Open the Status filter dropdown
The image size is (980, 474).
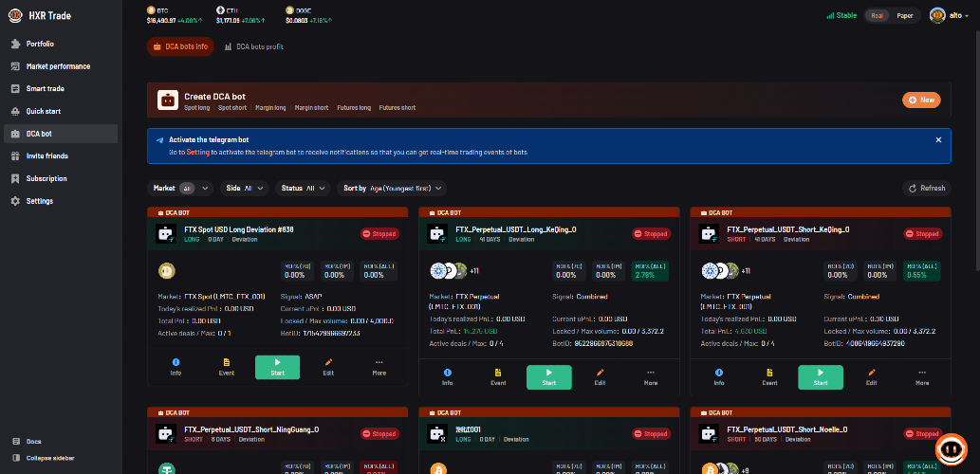coord(303,188)
